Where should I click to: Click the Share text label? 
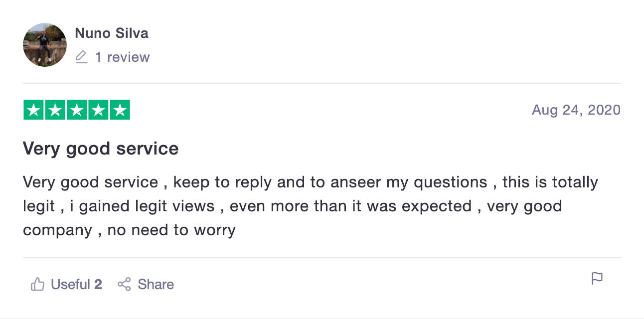(x=156, y=285)
